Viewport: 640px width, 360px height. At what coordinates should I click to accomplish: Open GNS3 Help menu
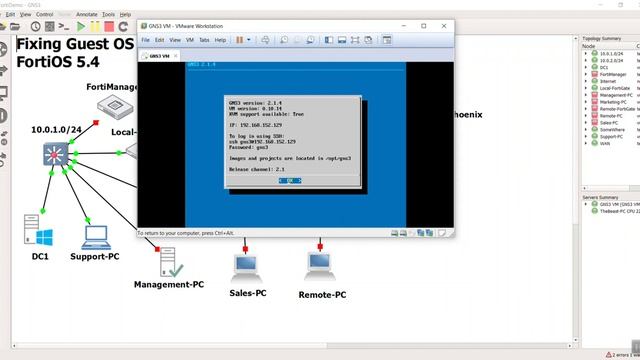click(x=125, y=14)
